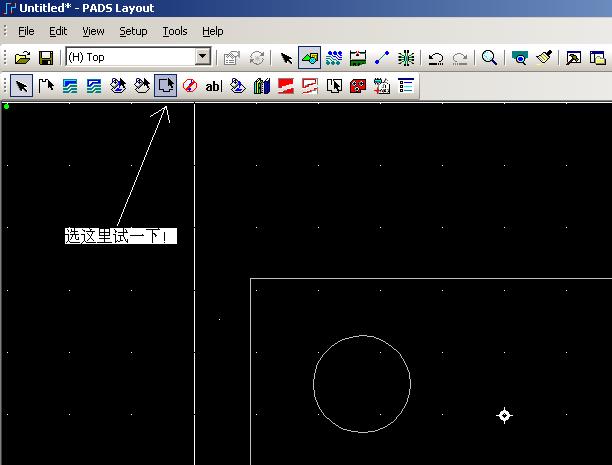This screenshot has width=612, height=465.
Task: Expand the layer dropdown arrow
Action: (x=203, y=57)
